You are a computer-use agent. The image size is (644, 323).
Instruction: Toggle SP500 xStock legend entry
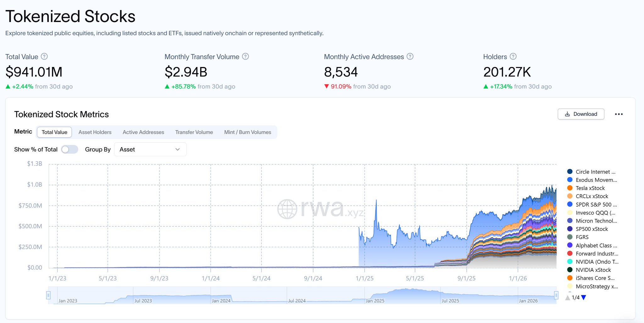pos(588,229)
